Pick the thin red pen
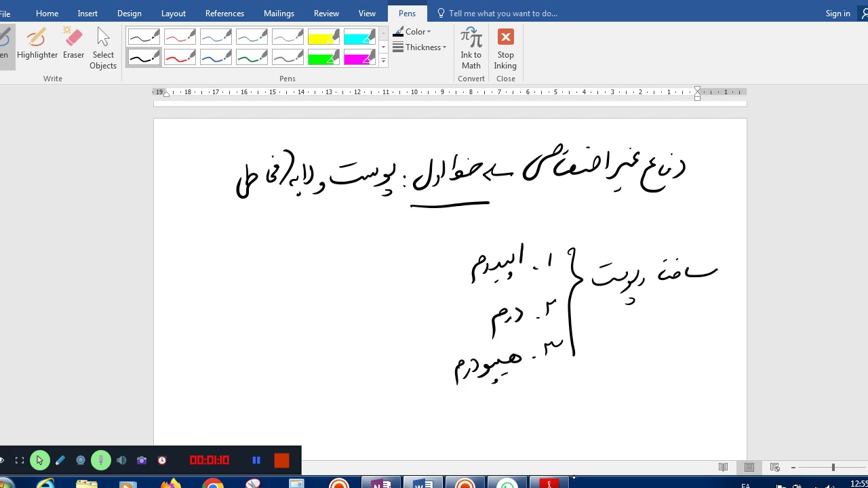 pos(180,37)
